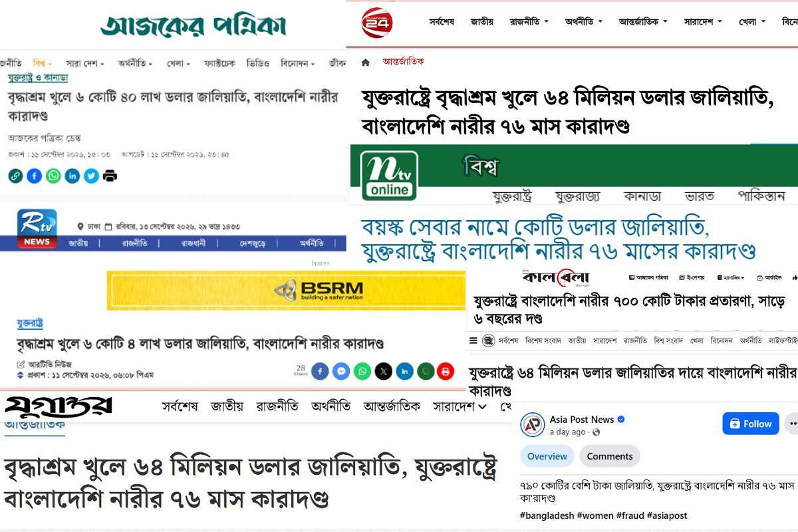Open রাজধানী in RTV News nav bar
Screen dimensions: 798x532
[194, 243]
